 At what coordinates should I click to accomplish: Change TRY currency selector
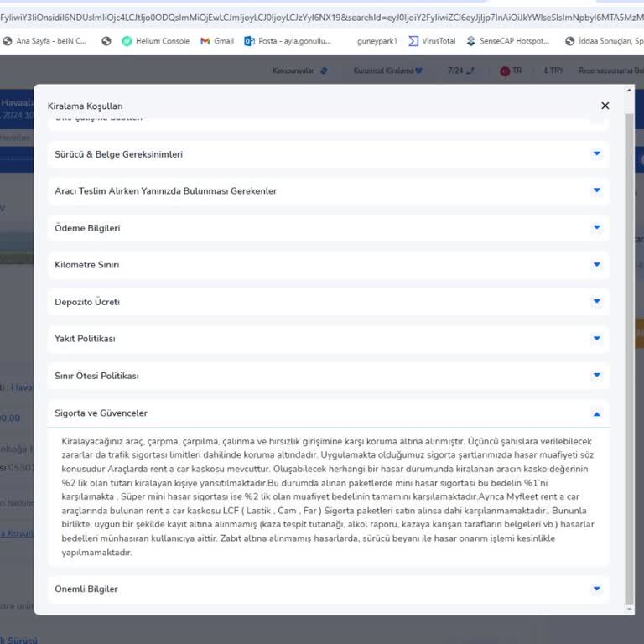[553, 70]
